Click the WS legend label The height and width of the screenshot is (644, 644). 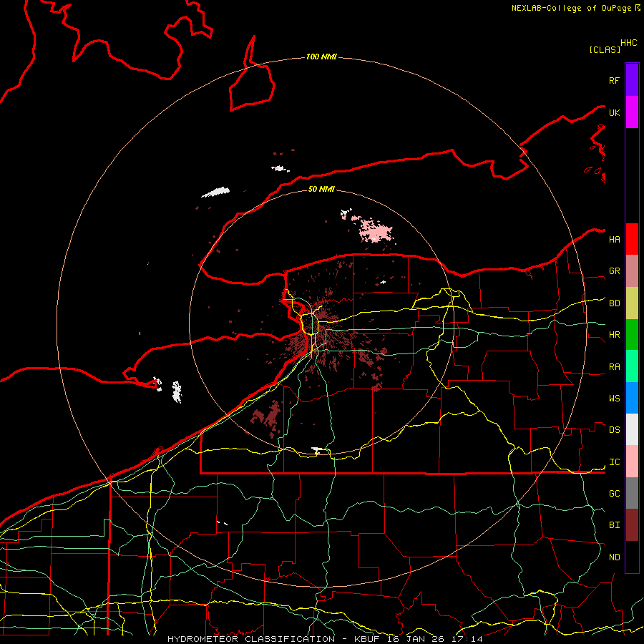coord(614,399)
